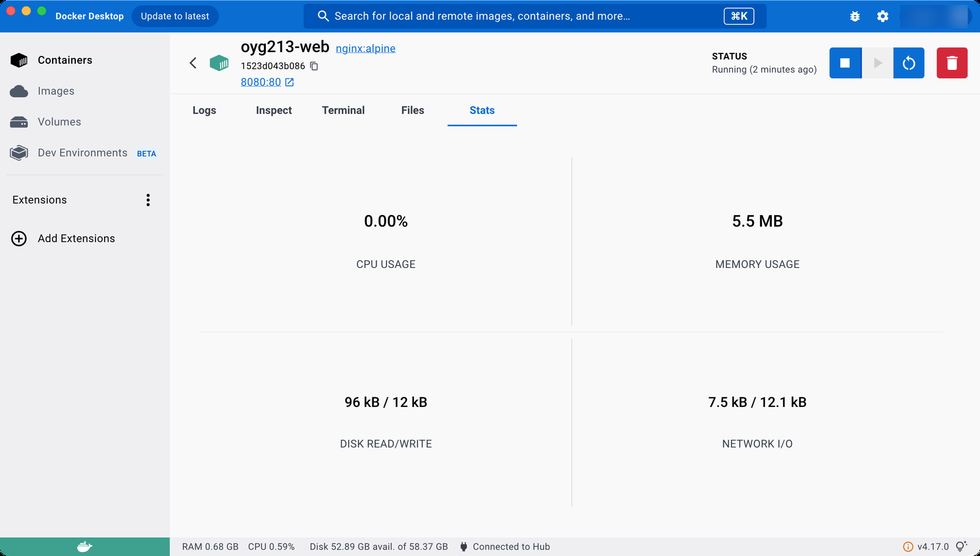
Task: Open Images in the sidebar
Action: 85,91
